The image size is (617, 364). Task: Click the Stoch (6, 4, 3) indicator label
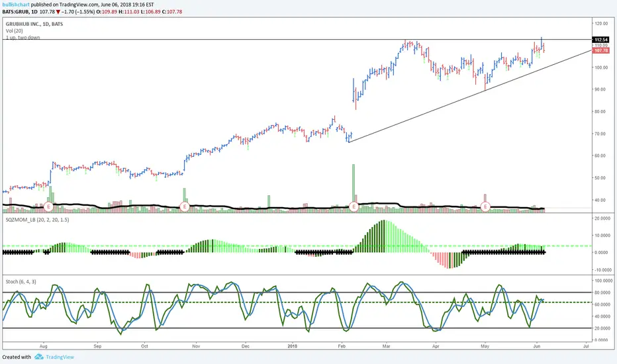[x=21, y=281]
